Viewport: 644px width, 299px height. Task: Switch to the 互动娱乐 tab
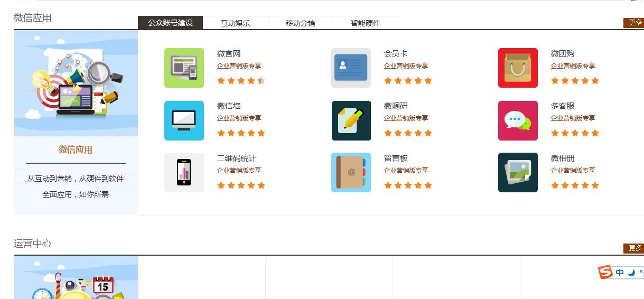pyautogui.click(x=236, y=23)
